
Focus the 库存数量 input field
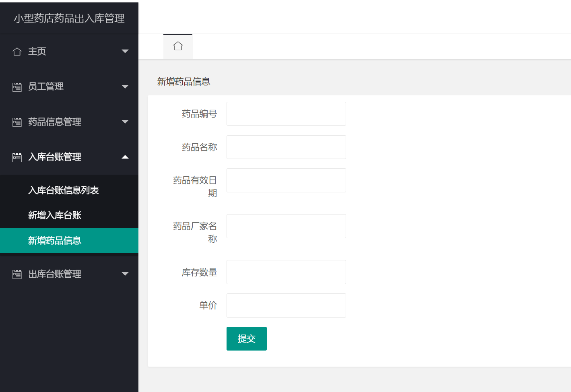pyautogui.click(x=286, y=272)
